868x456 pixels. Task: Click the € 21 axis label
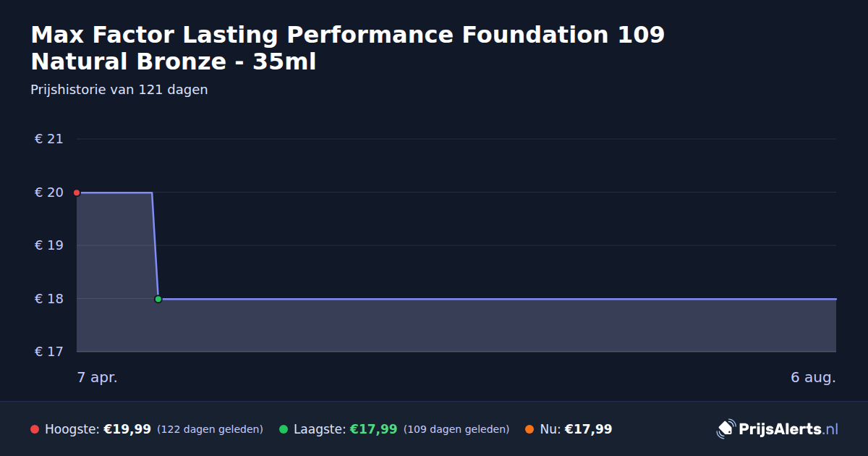pyautogui.click(x=48, y=139)
